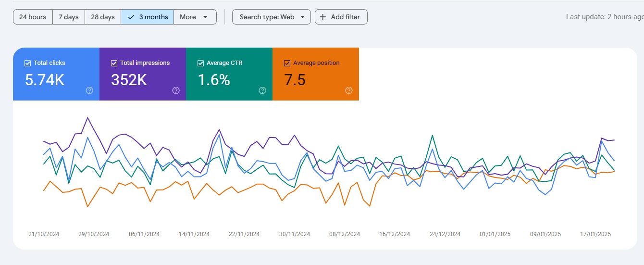This screenshot has height=265, width=644.
Task: Uncheck the Total impressions checkbox
Action: [x=114, y=63]
